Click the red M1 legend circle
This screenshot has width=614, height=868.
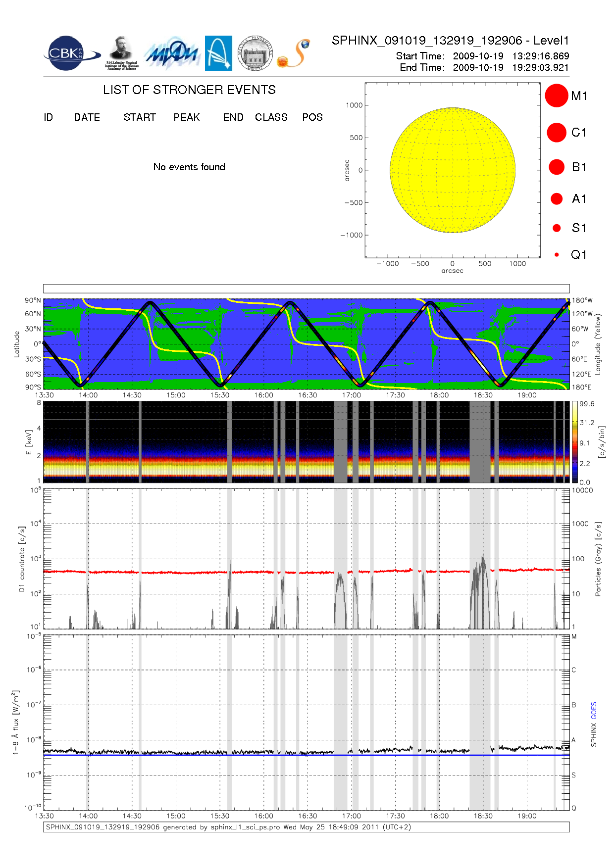click(556, 96)
